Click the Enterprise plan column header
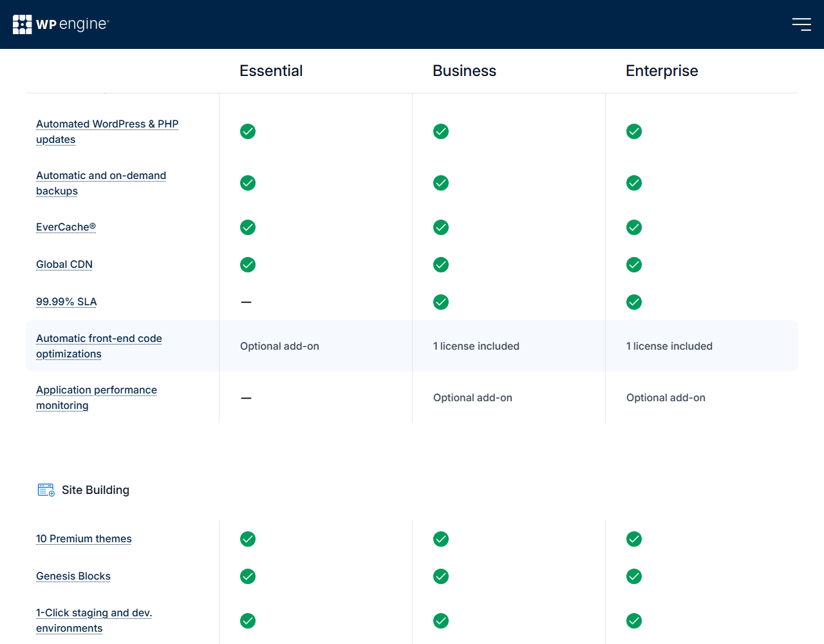Image resolution: width=824 pixels, height=644 pixels. coord(662,71)
